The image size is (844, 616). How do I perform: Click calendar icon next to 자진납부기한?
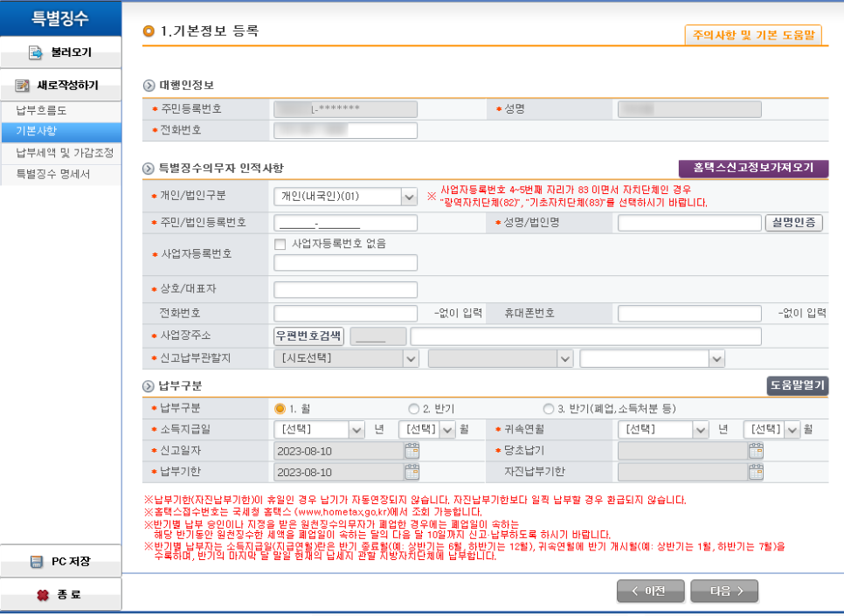pos(756,473)
